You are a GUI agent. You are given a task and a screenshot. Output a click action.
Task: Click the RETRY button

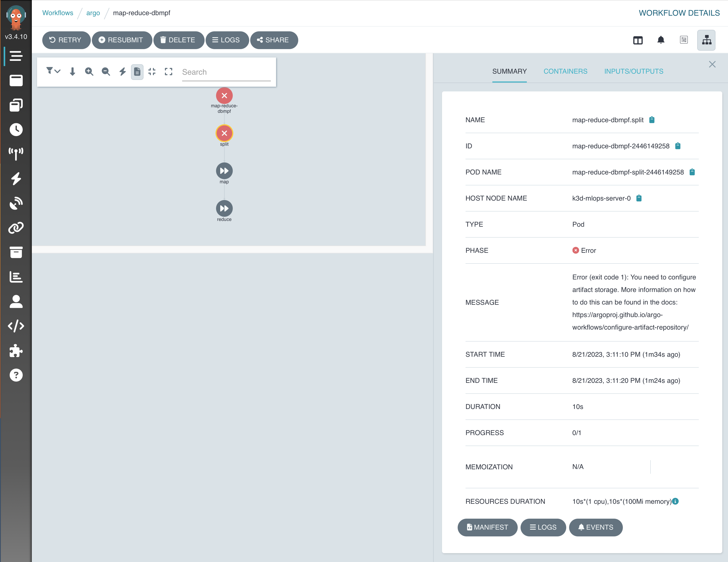(x=66, y=40)
